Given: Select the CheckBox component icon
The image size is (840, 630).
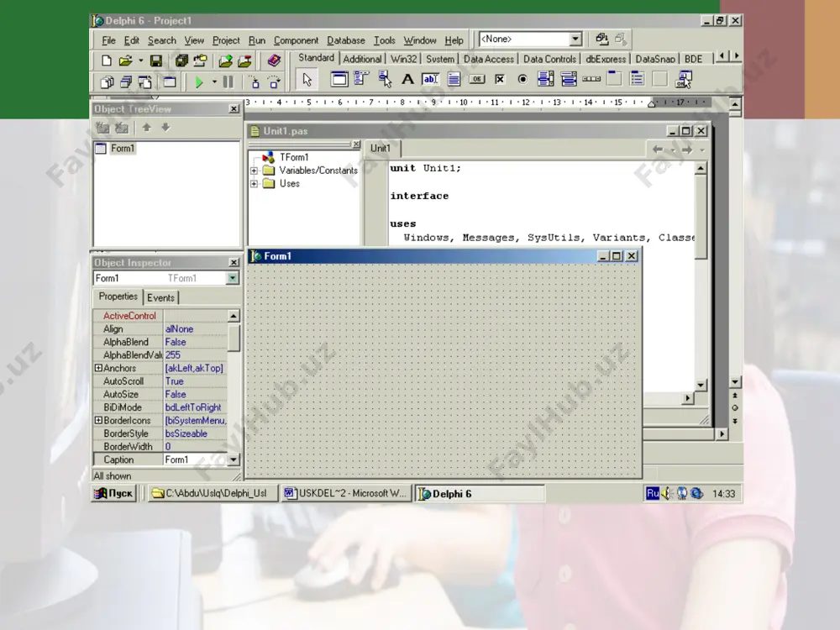Looking at the screenshot, I should coord(500,79).
